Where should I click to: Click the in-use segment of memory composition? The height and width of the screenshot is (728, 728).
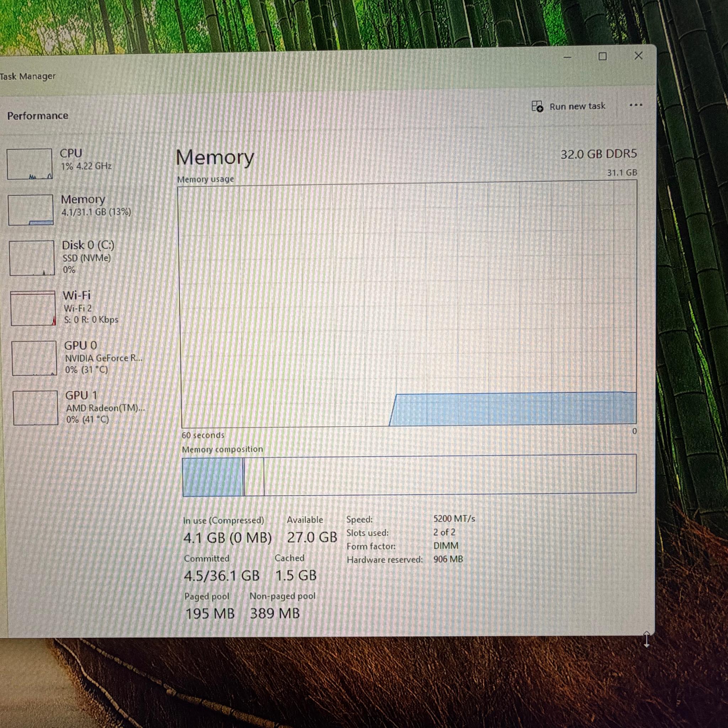pyautogui.click(x=213, y=477)
